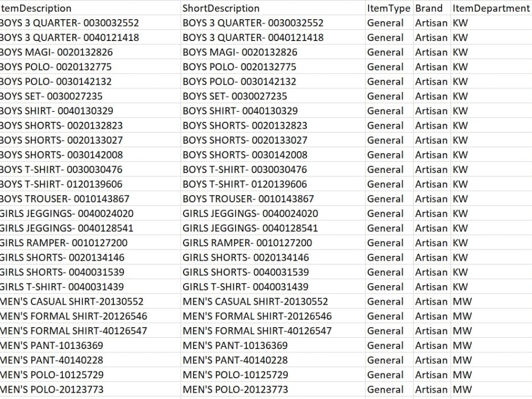The height and width of the screenshot is (399, 532).
Task: Select cell BOYS MAGI- 0020132826 in ShortDescription
Action: pyautogui.click(x=273, y=52)
